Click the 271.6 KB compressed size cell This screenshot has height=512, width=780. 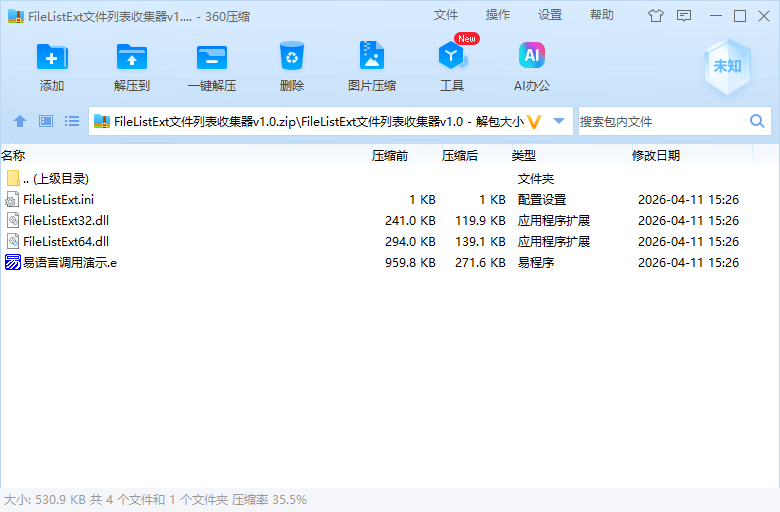tap(481, 262)
